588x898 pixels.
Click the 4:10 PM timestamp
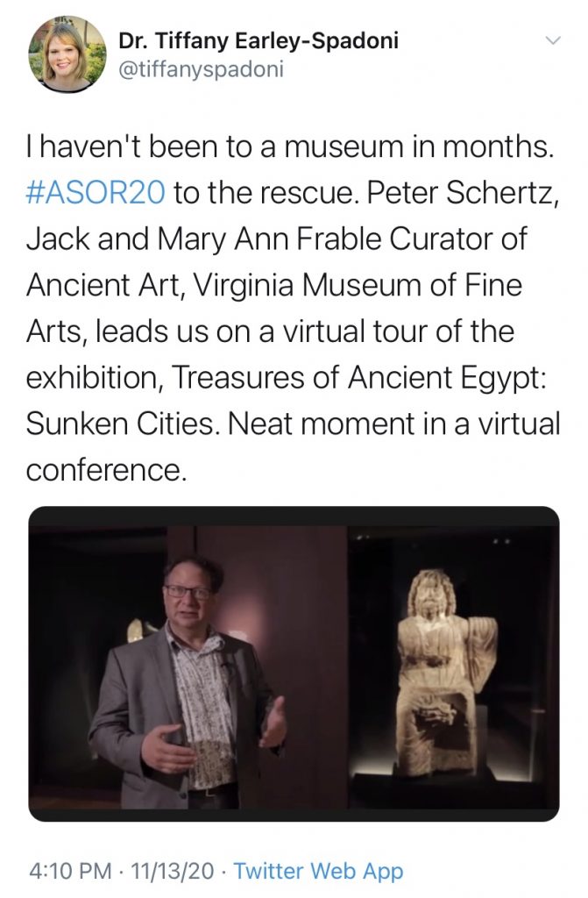[x=68, y=871]
